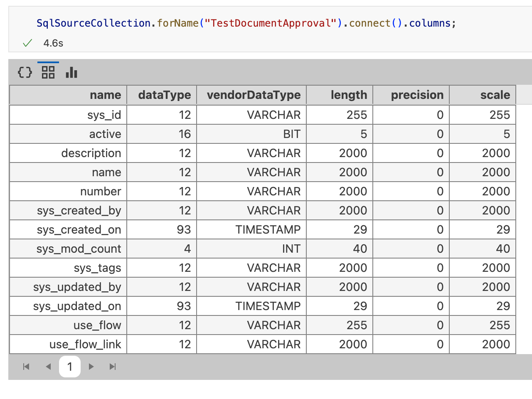Sort by the name column header

[105, 95]
